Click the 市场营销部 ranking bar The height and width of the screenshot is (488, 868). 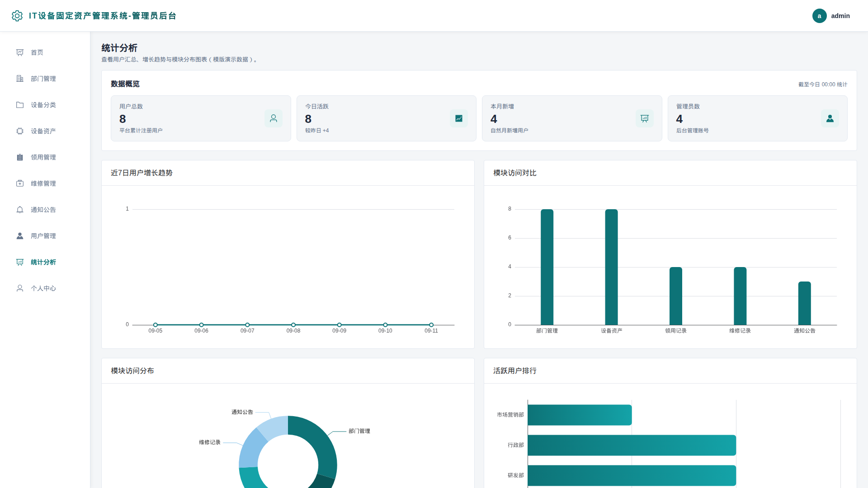point(580,415)
